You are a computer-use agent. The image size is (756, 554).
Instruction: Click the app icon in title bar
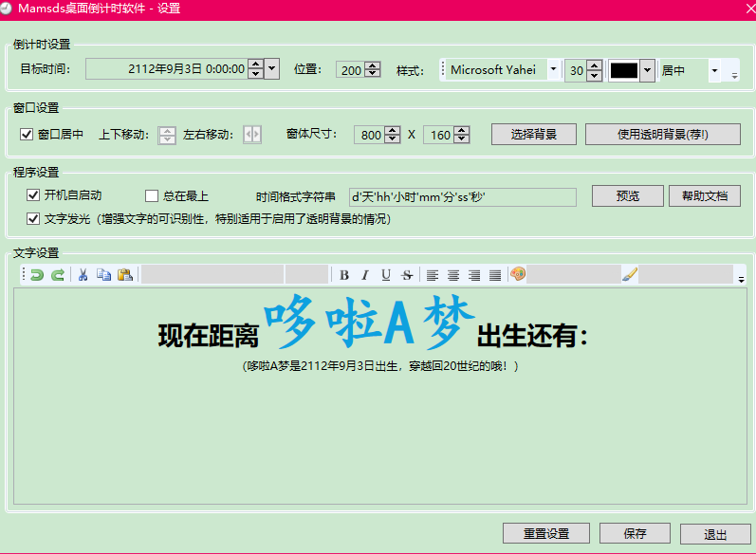pyautogui.click(x=7, y=9)
